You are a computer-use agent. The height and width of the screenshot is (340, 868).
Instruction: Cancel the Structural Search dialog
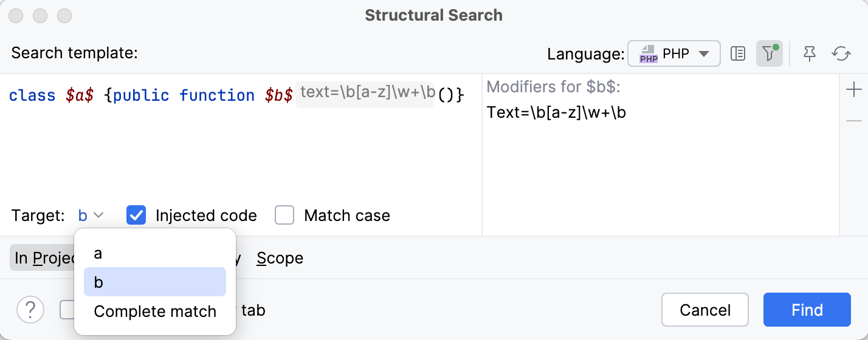[x=705, y=310]
